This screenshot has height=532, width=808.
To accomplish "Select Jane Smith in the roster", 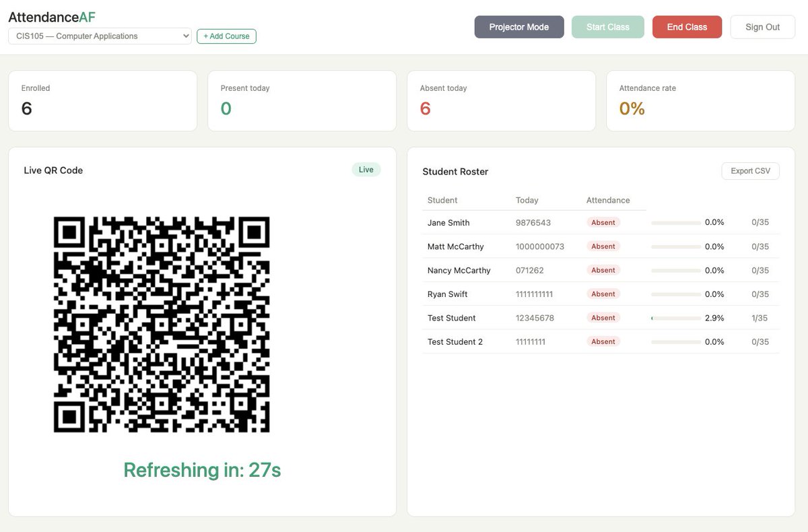I will pos(448,223).
